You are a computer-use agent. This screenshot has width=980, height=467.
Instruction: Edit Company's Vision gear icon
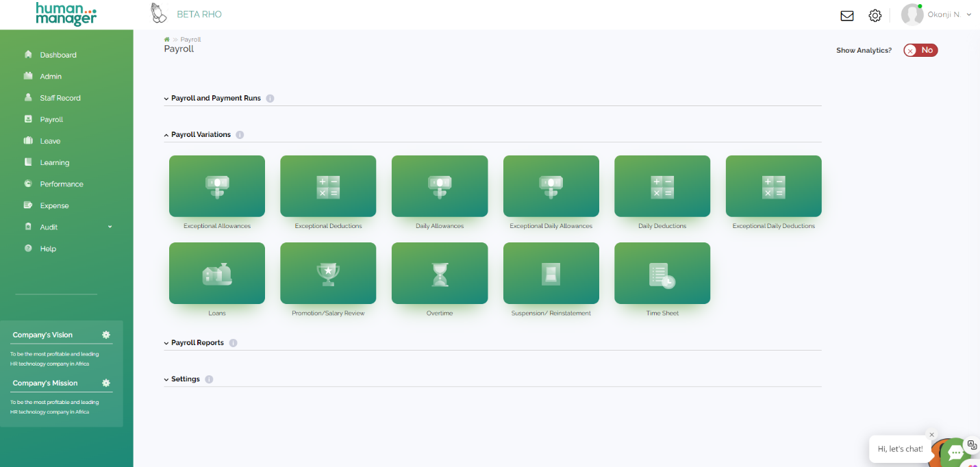pos(106,335)
